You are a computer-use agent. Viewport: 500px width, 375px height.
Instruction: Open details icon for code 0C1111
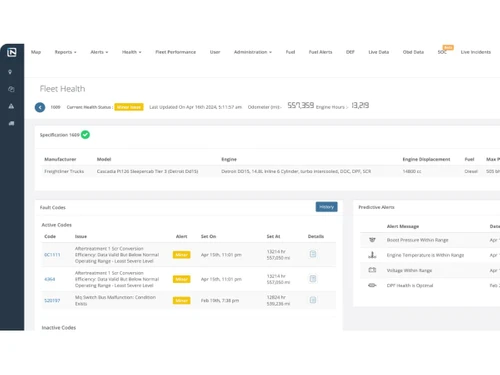click(x=313, y=254)
